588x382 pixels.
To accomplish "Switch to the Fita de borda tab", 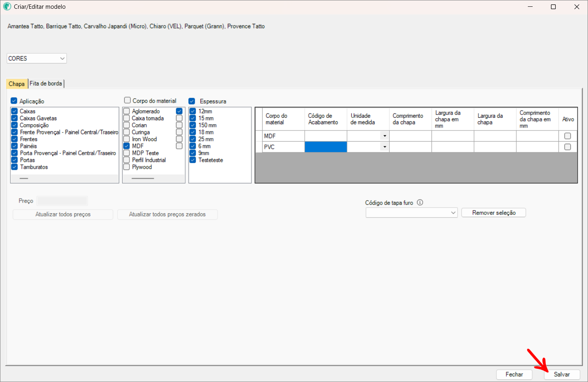I will [46, 84].
